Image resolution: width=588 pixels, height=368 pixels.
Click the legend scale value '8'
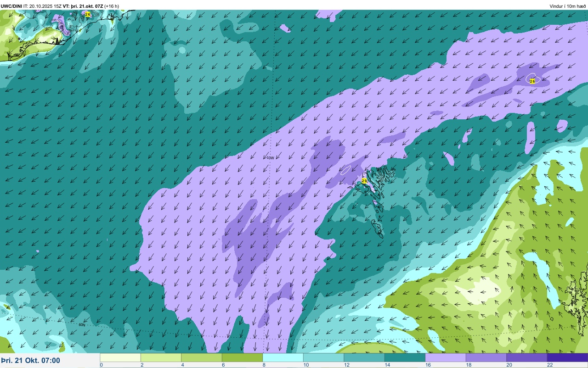264,365
